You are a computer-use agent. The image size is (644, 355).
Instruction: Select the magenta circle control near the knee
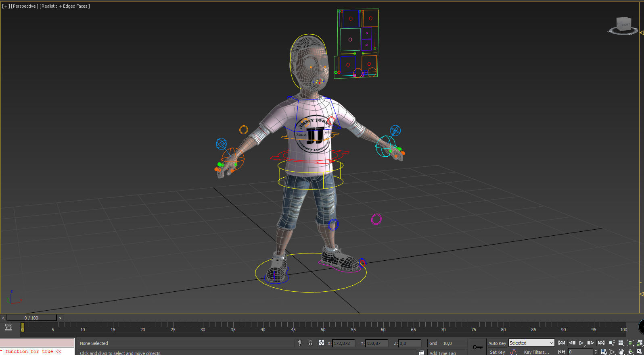[376, 219]
